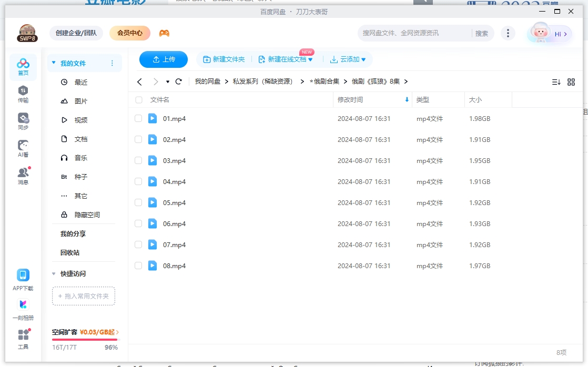The image size is (588, 367).
Task: Go forward with the right arrow
Action: click(x=156, y=81)
